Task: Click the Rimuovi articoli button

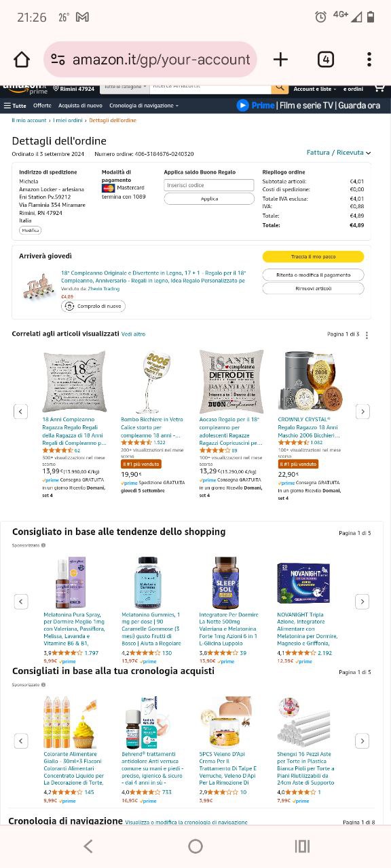Action: point(313,288)
